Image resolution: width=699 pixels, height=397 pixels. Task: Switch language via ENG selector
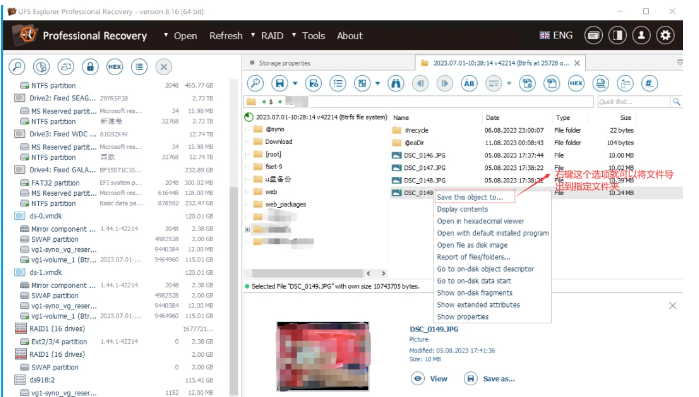(x=556, y=35)
